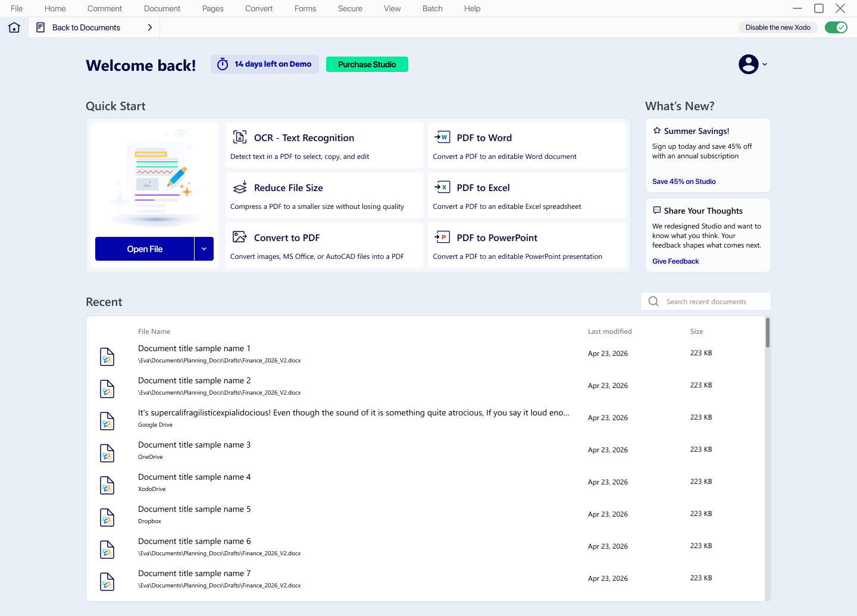Image resolution: width=857 pixels, height=616 pixels.
Task: Open the Forms menu
Action: (x=305, y=8)
